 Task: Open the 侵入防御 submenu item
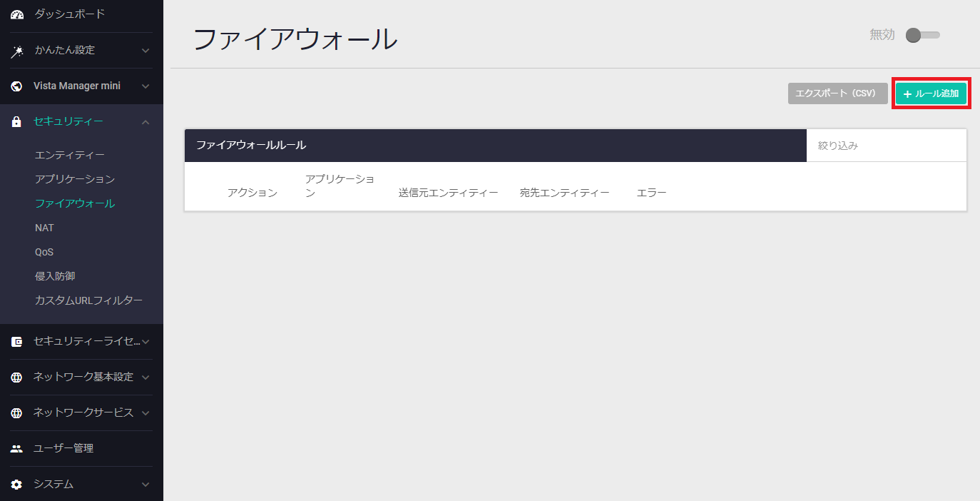tap(55, 276)
